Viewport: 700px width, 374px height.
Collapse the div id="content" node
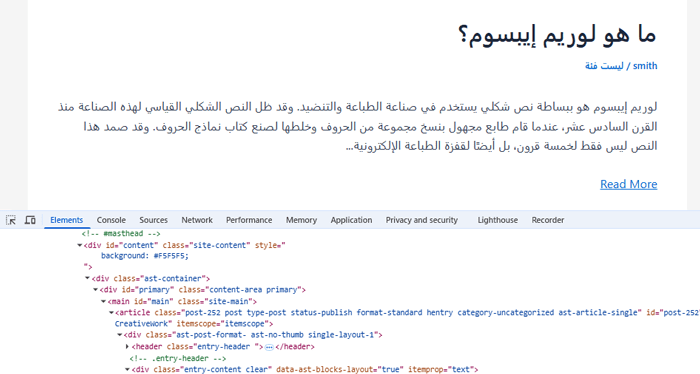[79, 245]
